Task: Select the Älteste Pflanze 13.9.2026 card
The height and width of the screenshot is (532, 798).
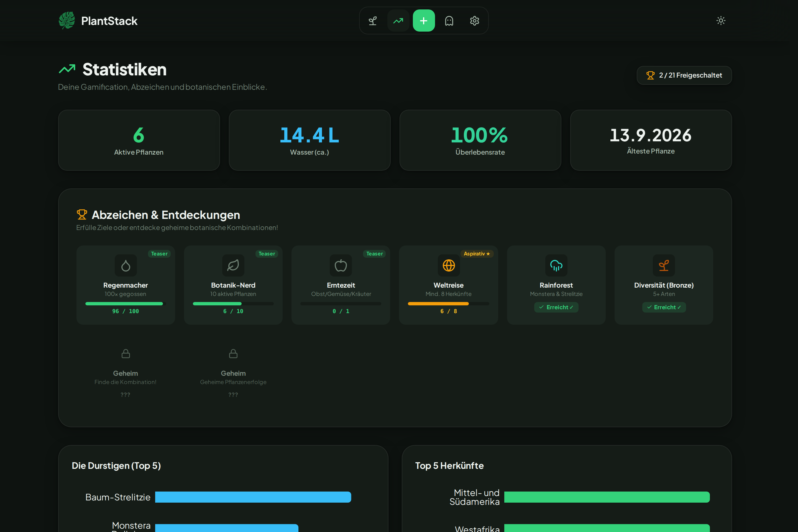Action: [651, 140]
